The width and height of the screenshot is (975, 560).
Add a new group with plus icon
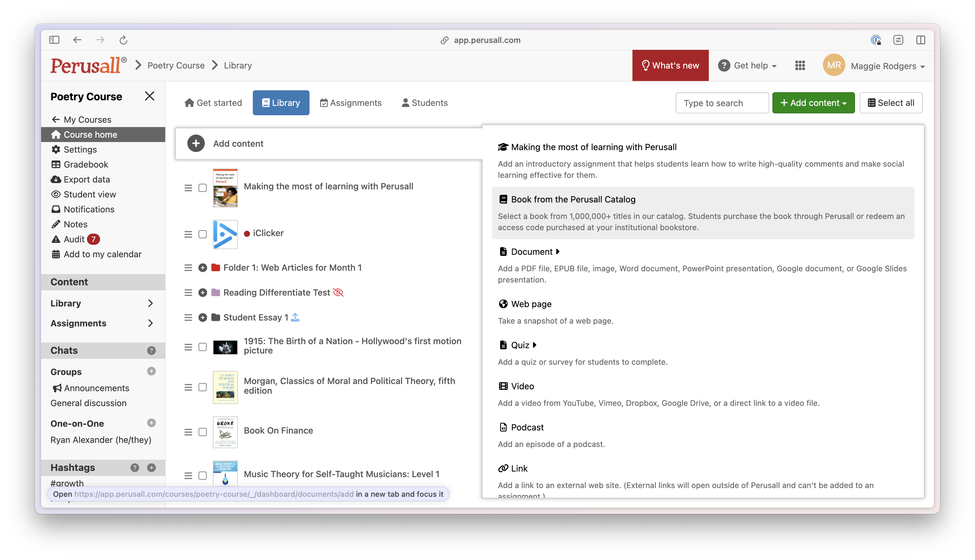[x=151, y=371]
